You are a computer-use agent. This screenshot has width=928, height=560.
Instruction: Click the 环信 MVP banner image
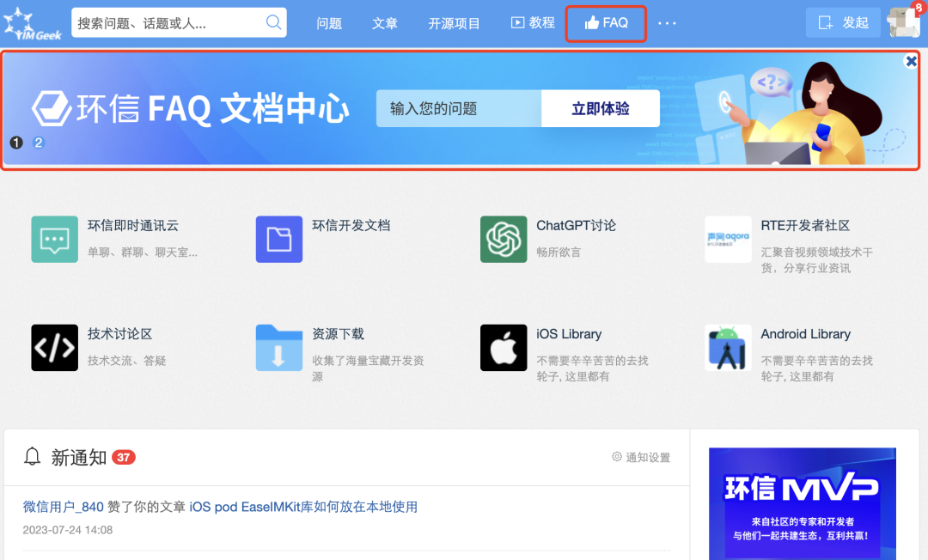coord(802,504)
